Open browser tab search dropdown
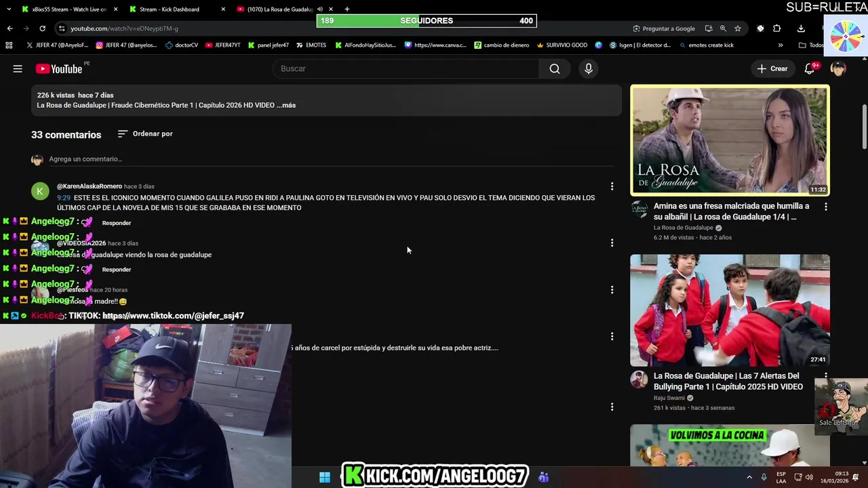Viewport: 868px width, 488px height. [x=9, y=9]
